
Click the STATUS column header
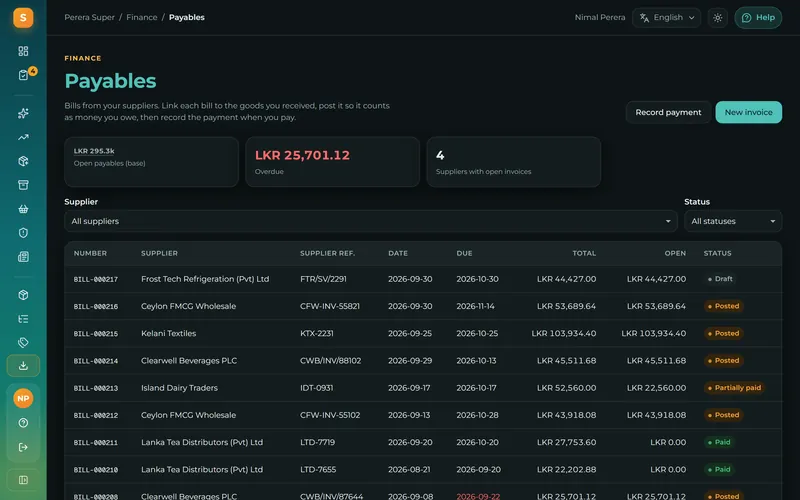coord(717,253)
